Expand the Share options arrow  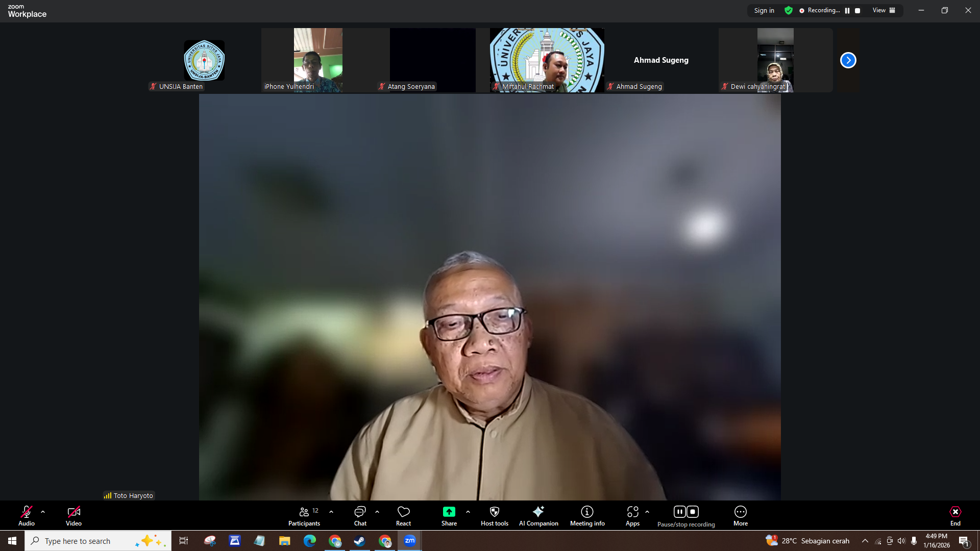pos(468,512)
